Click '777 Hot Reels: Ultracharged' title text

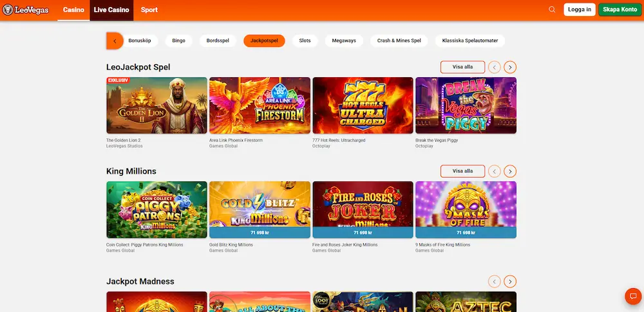coord(339,140)
